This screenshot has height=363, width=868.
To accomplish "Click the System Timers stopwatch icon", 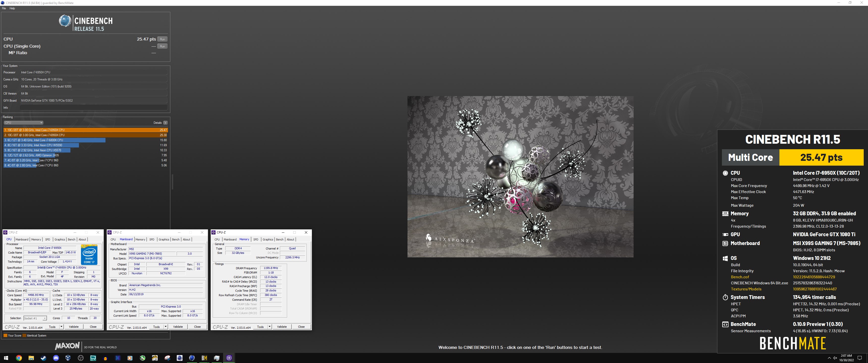I will [x=725, y=297].
